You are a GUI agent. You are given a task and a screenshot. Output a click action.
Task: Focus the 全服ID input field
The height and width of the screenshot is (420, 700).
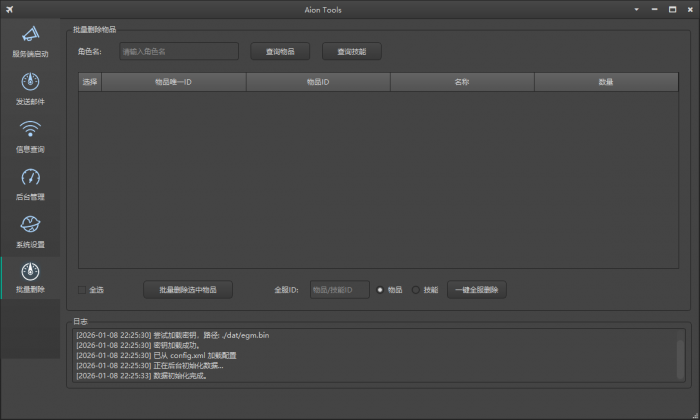(x=340, y=290)
